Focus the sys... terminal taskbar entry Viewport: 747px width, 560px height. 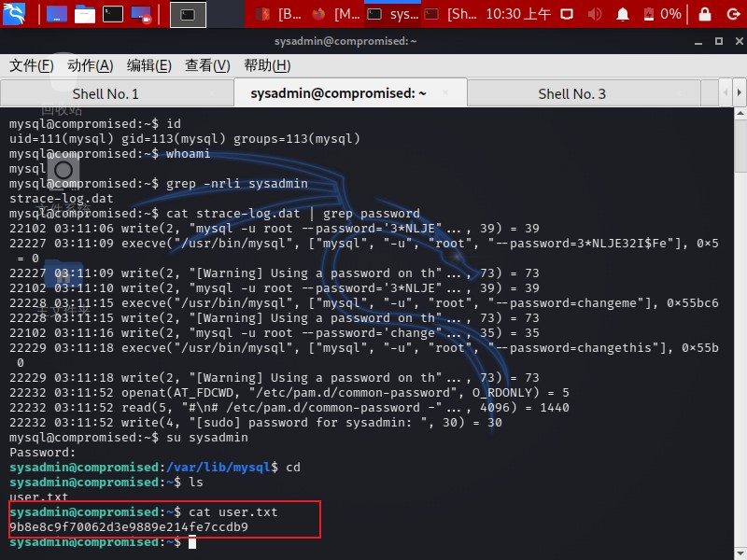(392, 14)
